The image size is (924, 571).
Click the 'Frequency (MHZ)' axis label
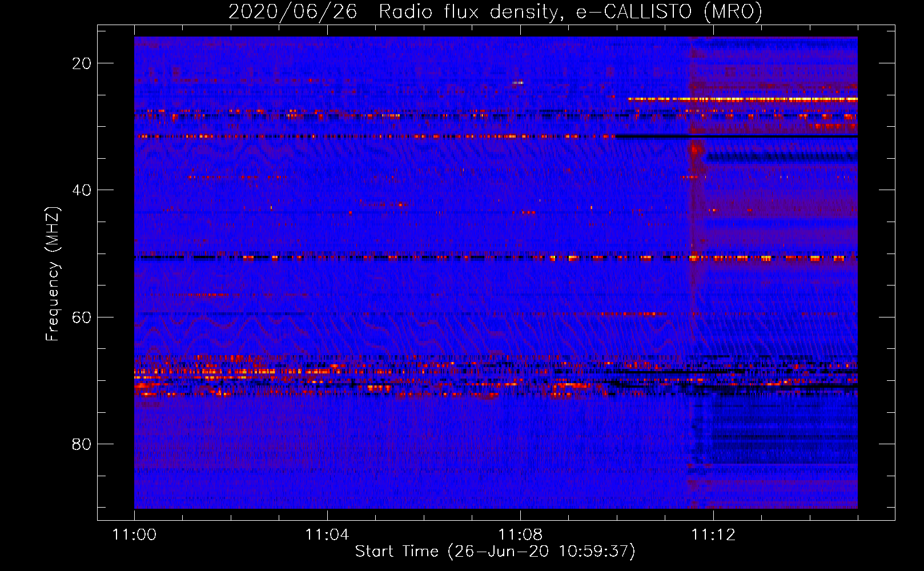point(53,274)
